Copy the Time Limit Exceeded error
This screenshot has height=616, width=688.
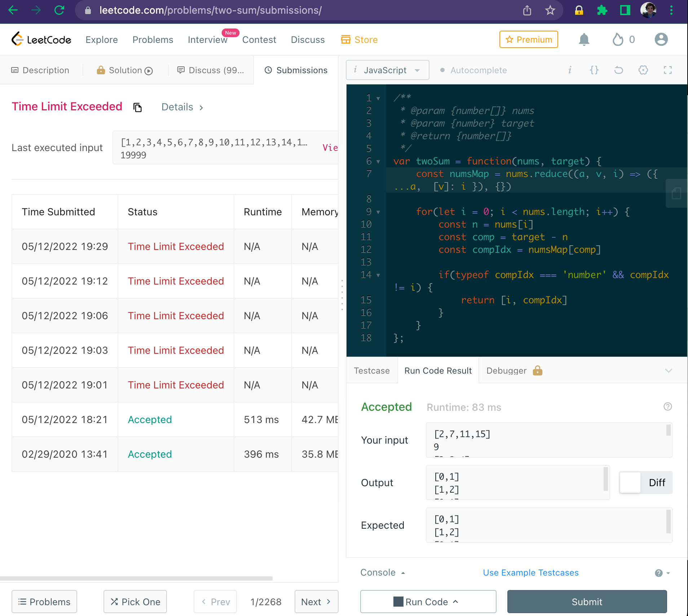point(137,107)
